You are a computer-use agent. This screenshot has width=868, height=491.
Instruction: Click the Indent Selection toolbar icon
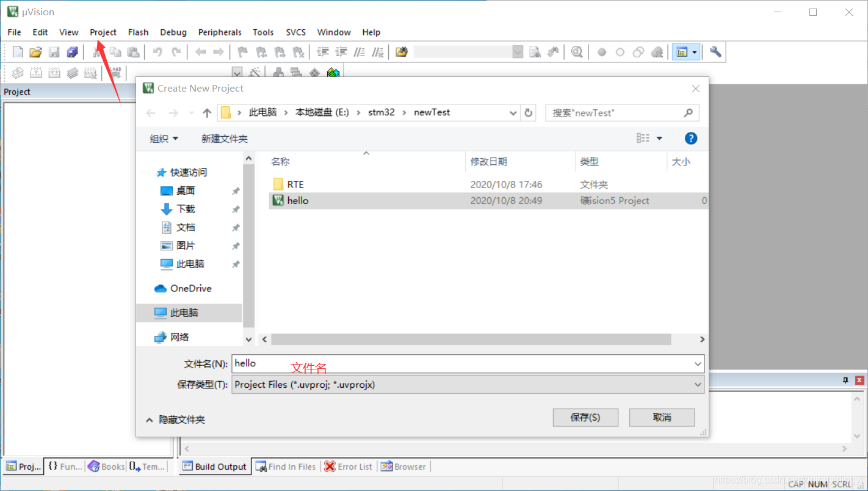[x=323, y=52]
